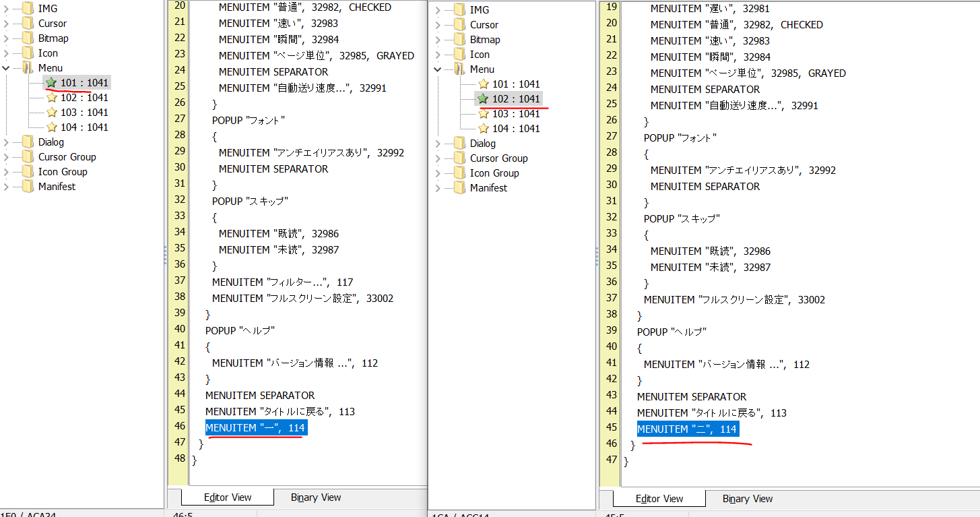The height and width of the screenshot is (517, 980).
Task: Expand the Dialog node in the right tree
Action: point(438,144)
